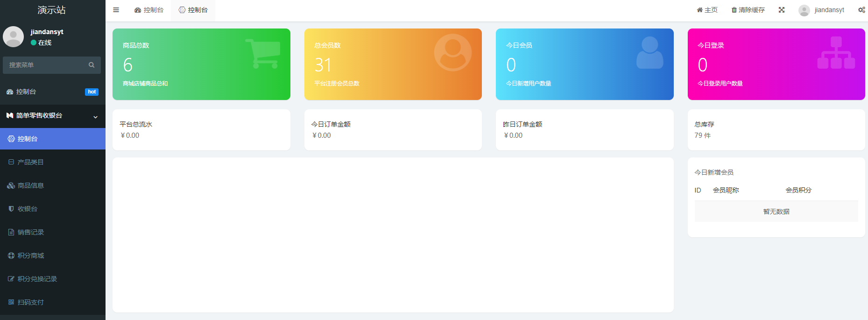Click the person icon on 今日会员 card

pyautogui.click(x=650, y=53)
